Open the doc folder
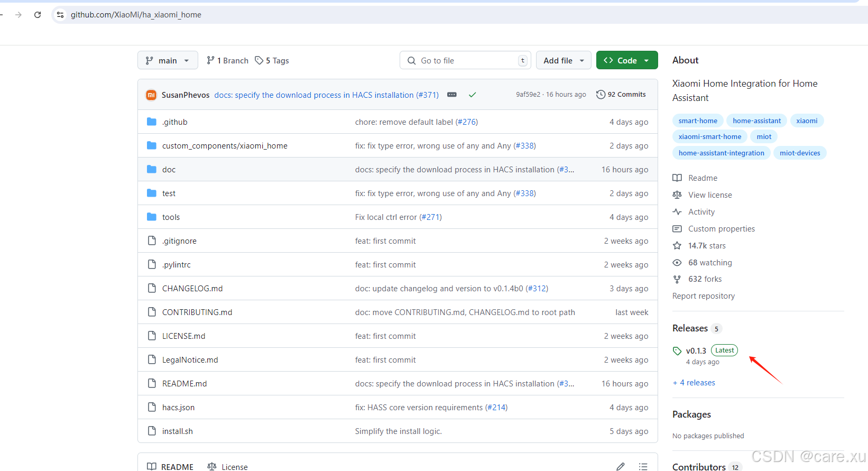The image size is (868, 471). pos(169,169)
